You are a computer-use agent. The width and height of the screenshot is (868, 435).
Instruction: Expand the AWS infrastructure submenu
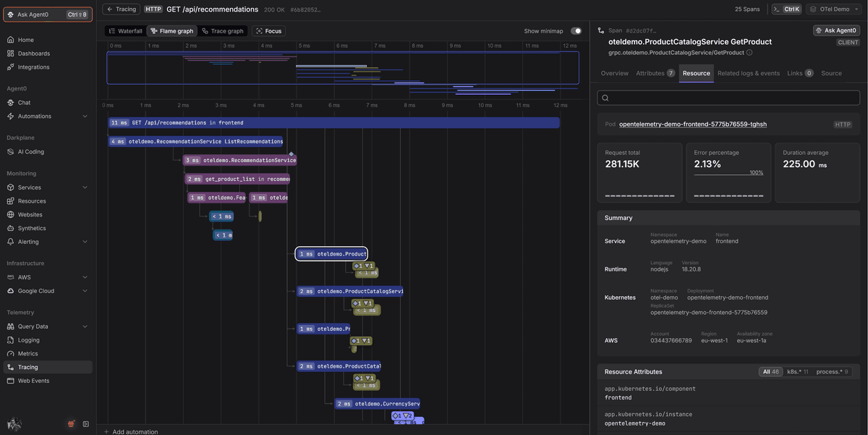coord(85,277)
